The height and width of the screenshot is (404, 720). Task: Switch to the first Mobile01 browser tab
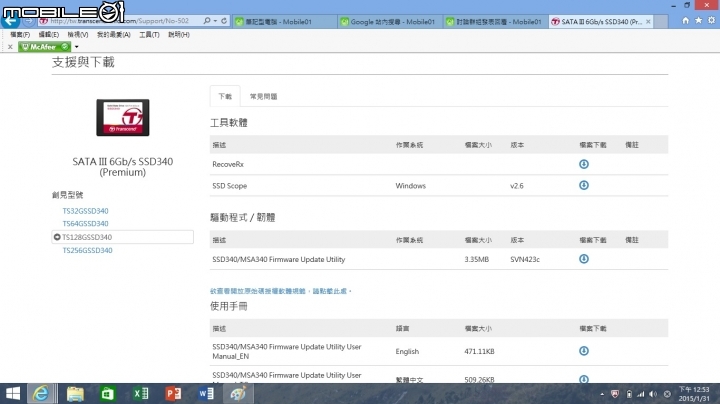click(284, 22)
